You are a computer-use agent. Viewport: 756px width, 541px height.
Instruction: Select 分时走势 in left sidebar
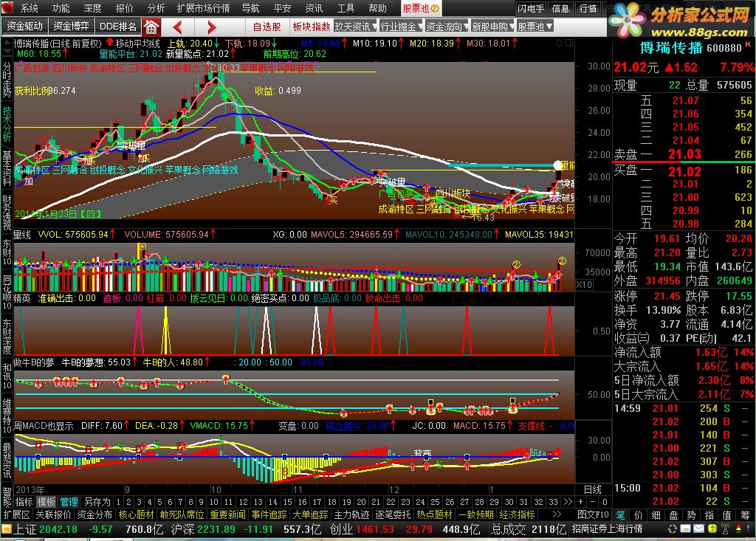pos(7,80)
